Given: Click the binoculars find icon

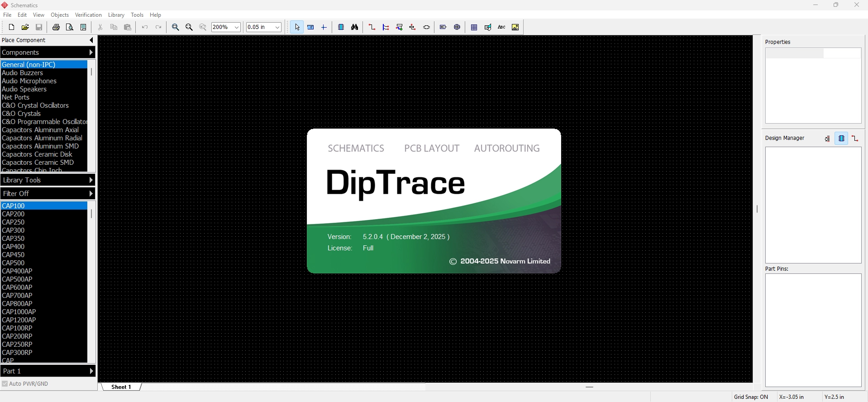Looking at the screenshot, I should pyautogui.click(x=355, y=27).
